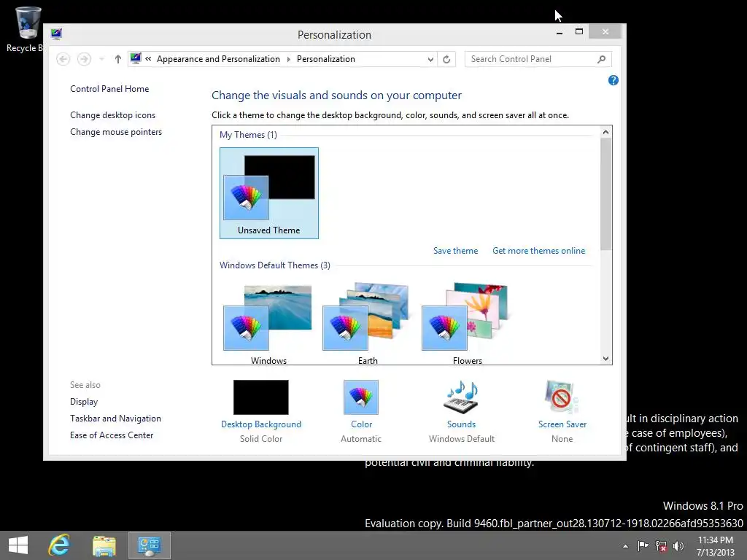The width and height of the screenshot is (747, 560).
Task: Click the Control Panel icon in the address bar
Action: tap(136, 58)
